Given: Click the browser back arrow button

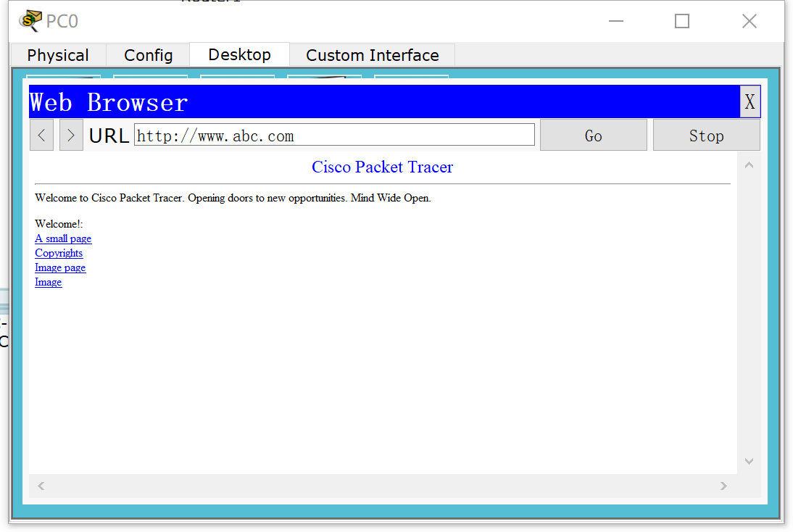Looking at the screenshot, I should [41, 135].
